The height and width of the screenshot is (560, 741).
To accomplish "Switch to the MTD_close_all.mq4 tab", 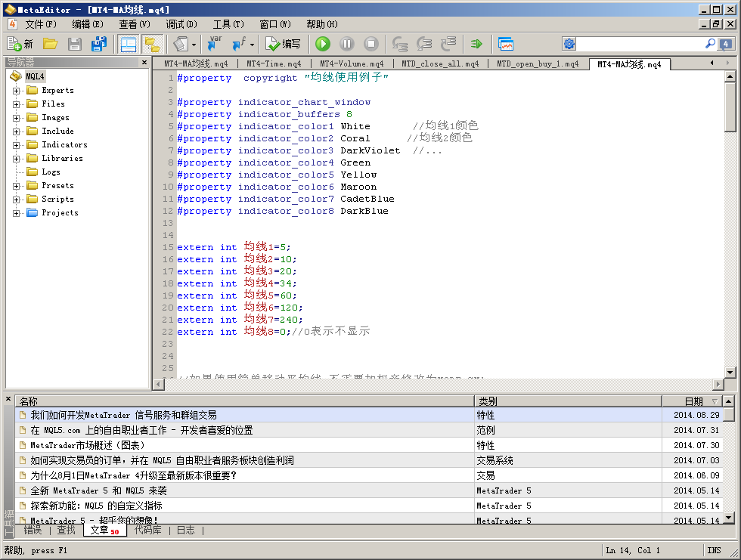I will pos(440,64).
